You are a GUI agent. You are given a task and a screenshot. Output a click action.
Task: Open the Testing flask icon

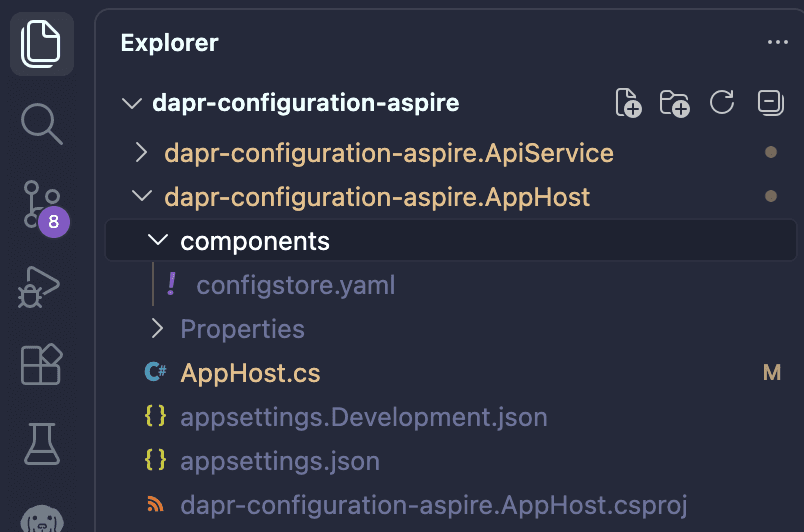tap(42, 444)
